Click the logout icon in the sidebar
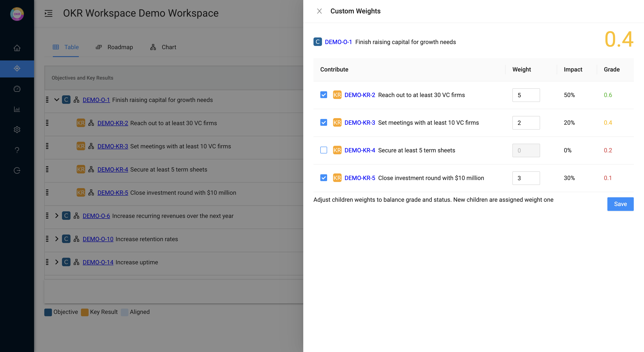The image size is (644, 352). pyautogui.click(x=17, y=170)
